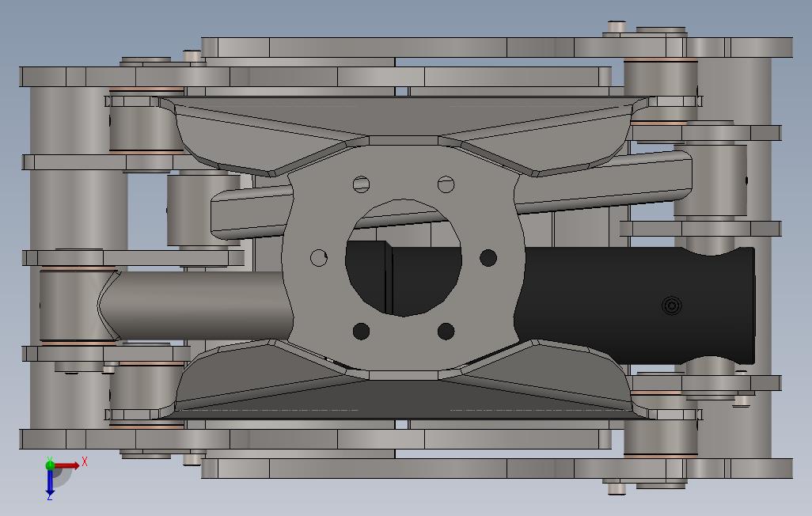
Task: Select the grey horizontal tube left of flange
Action: (197, 305)
